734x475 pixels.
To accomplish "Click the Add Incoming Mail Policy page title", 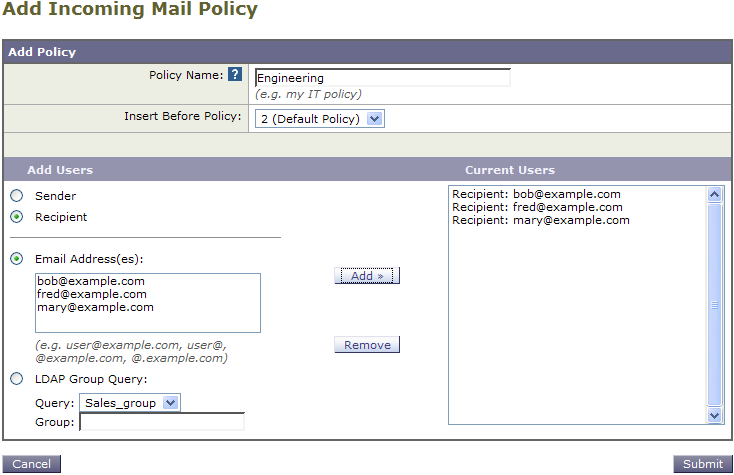I will (x=130, y=9).
